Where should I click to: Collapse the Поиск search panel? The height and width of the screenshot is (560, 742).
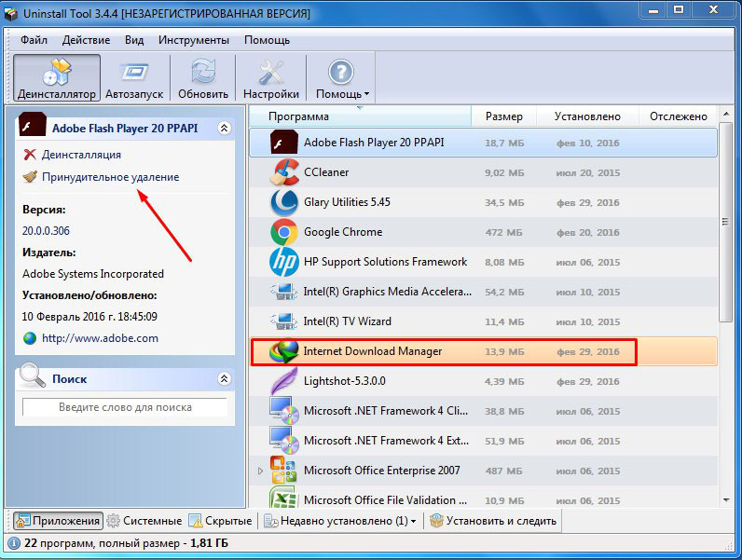(224, 378)
